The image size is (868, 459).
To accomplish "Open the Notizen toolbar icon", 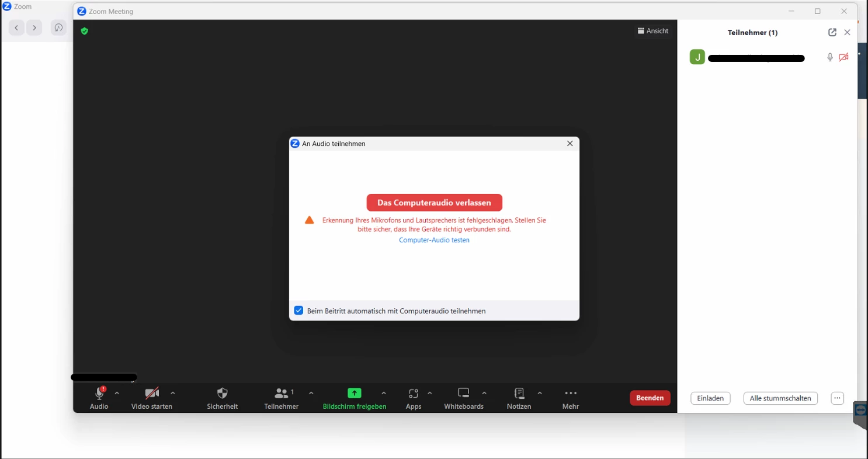I will [x=519, y=393].
